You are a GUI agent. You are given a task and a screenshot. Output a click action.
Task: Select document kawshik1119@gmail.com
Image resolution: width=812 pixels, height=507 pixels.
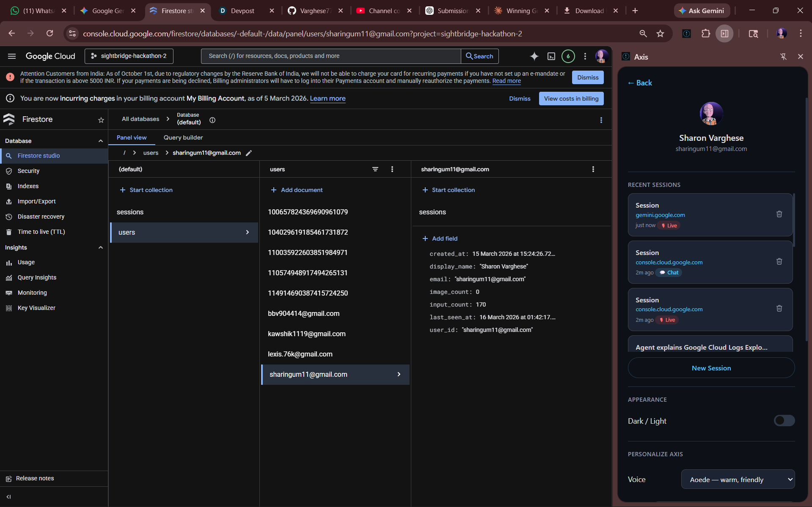click(x=307, y=334)
